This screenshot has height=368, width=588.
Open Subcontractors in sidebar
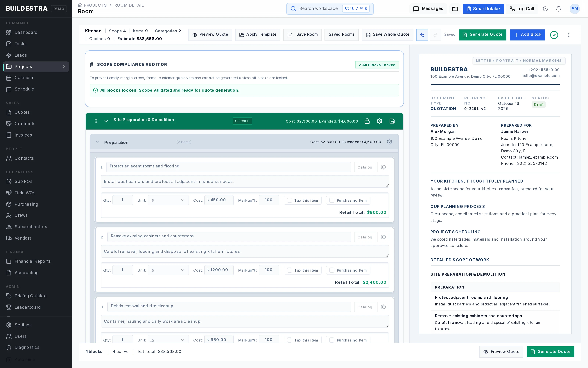[36, 227]
